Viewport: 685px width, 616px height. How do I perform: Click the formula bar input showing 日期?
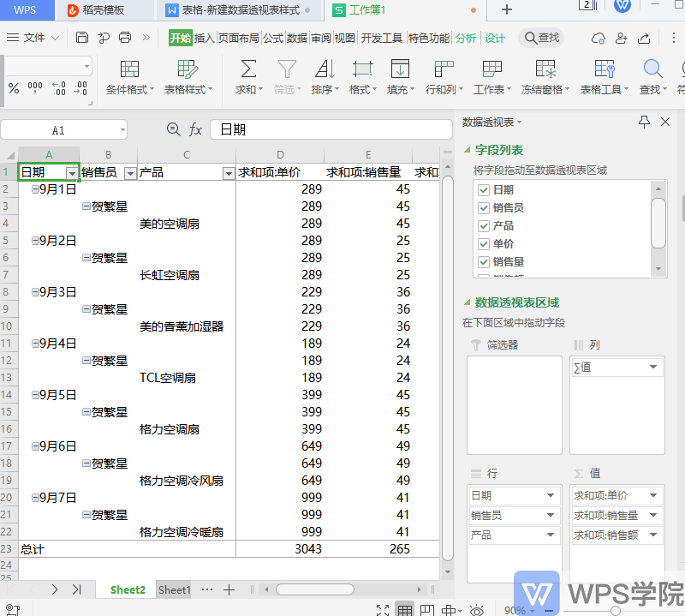[x=331, y=129]
